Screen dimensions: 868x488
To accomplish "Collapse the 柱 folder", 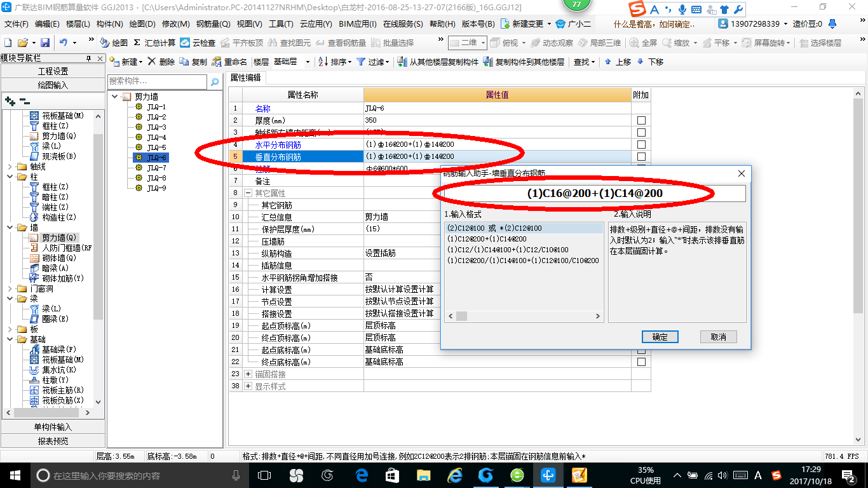I will [10, 177].
